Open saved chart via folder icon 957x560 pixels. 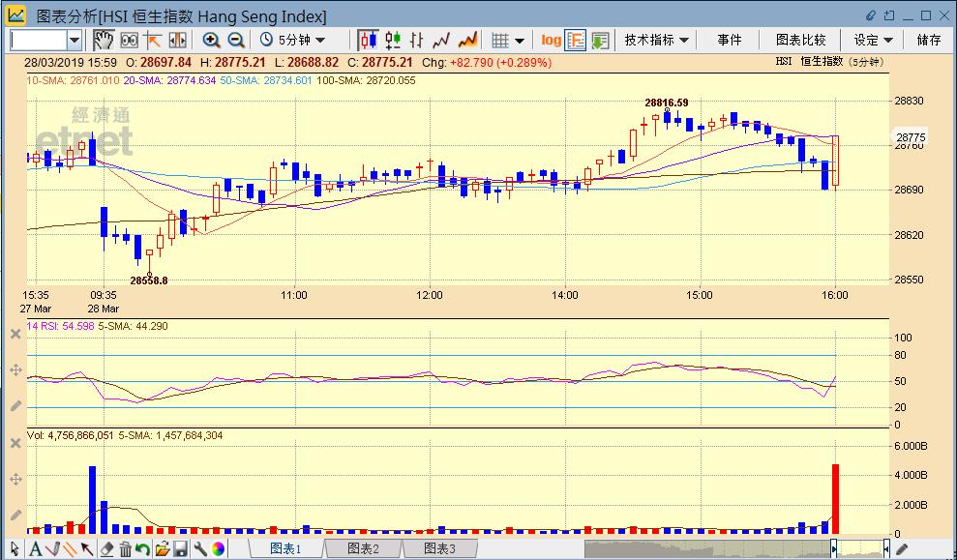click(162, 548)
